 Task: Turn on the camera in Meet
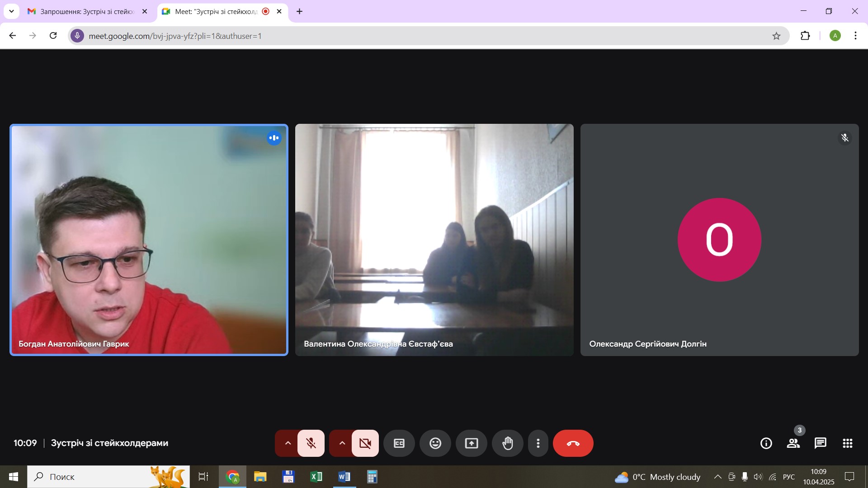pyautogui.click(x=365, y=443)
